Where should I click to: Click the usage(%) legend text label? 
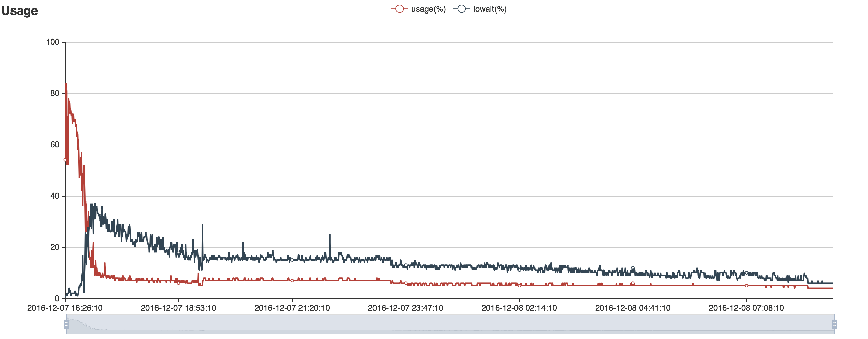(428, 9)
